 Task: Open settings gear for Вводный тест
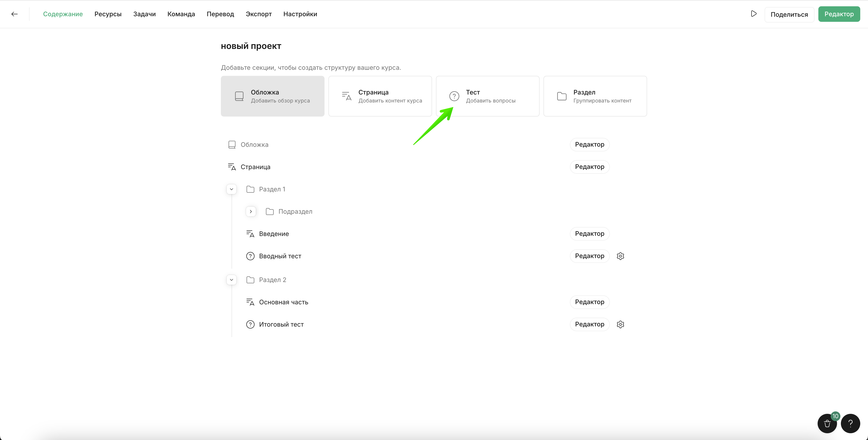pos(620,256)
